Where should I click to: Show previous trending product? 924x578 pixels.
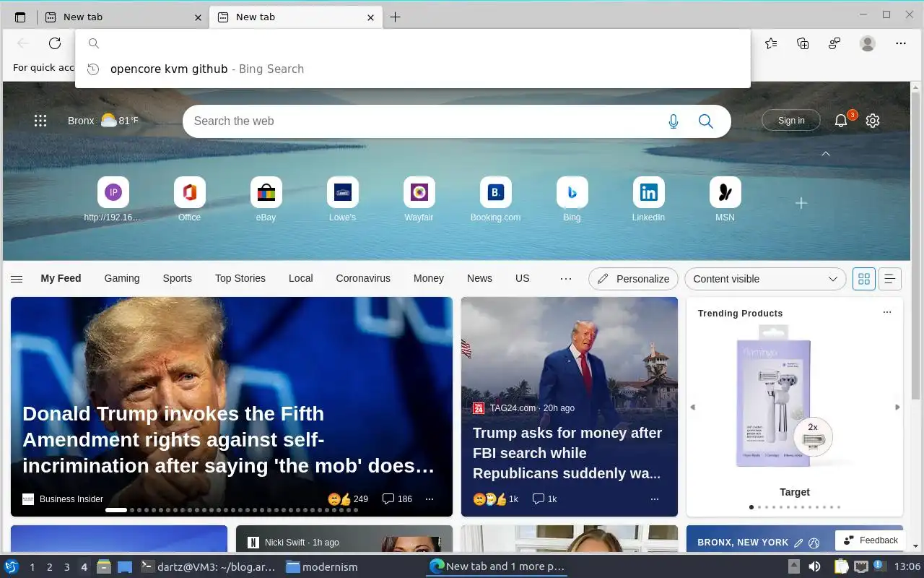[x=693, y=407]
